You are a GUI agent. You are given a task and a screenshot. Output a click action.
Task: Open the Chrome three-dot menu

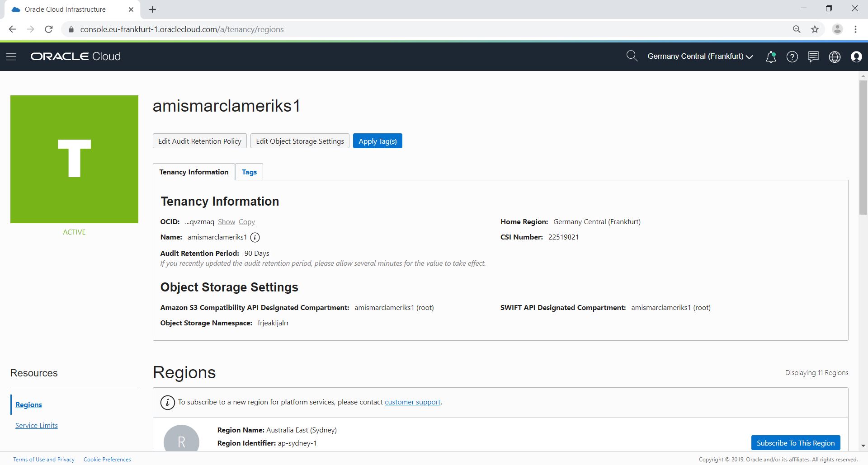point(855,29)
